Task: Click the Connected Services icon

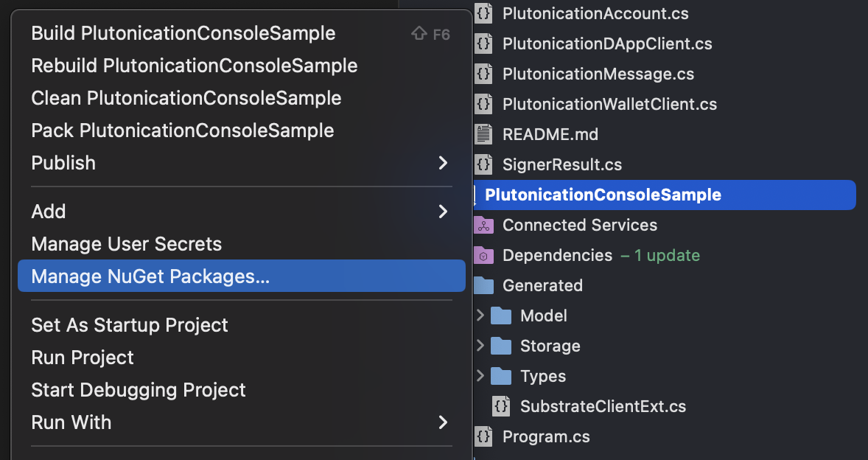Action: pyautogui.click(x=483, y=225)
